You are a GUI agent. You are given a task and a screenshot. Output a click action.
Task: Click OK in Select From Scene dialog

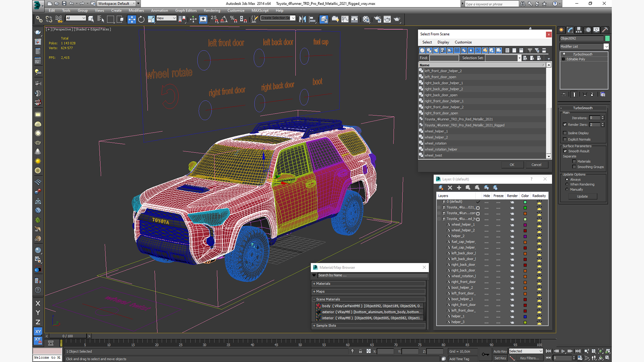tap(512, 165)
